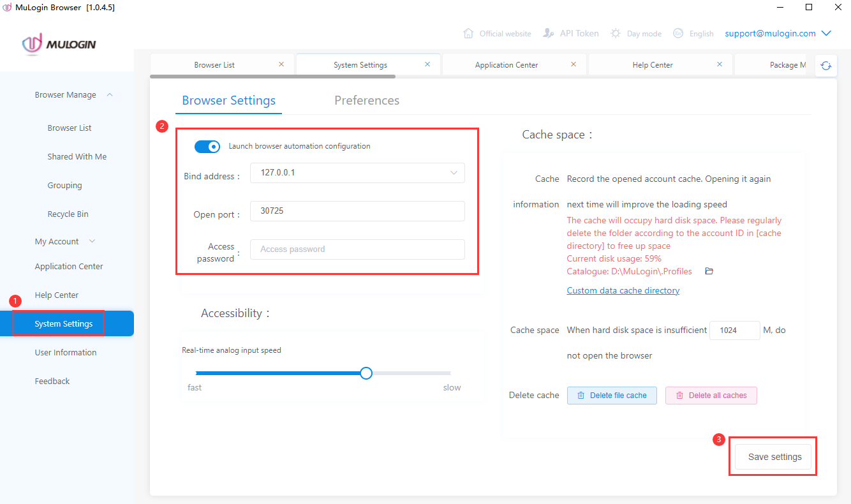Refresh tabs using the circular arrows icon

coord(826,65)
